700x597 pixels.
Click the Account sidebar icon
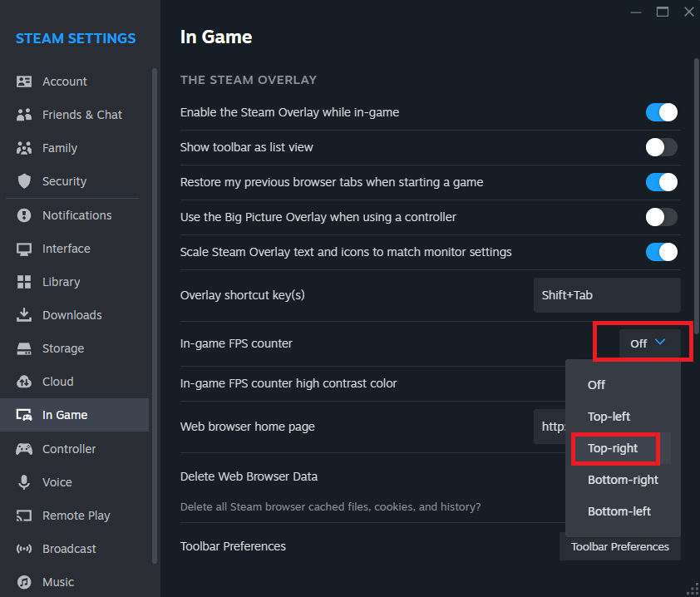click(x=24, y=81)
